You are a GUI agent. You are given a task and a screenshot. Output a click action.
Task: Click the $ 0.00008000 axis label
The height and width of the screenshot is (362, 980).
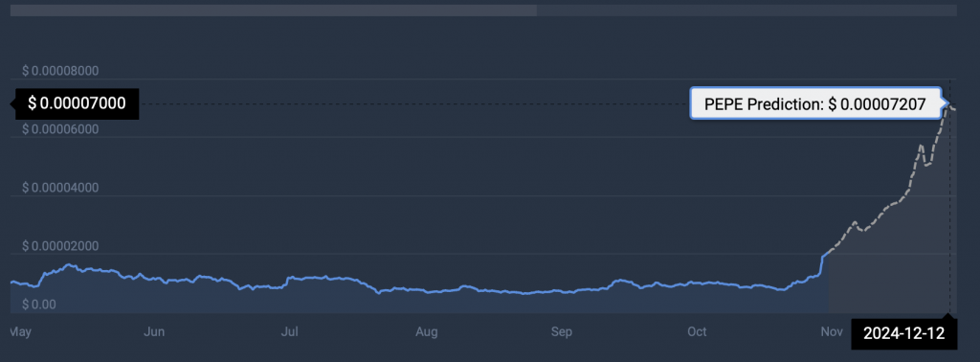tap(60, 71)
